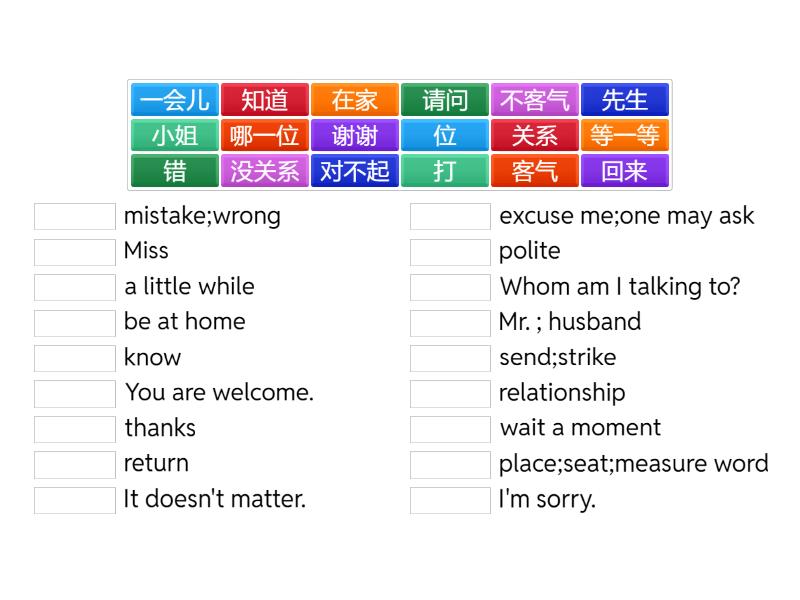
Task: Pick the orange 在家 tile
Action: 355,100
